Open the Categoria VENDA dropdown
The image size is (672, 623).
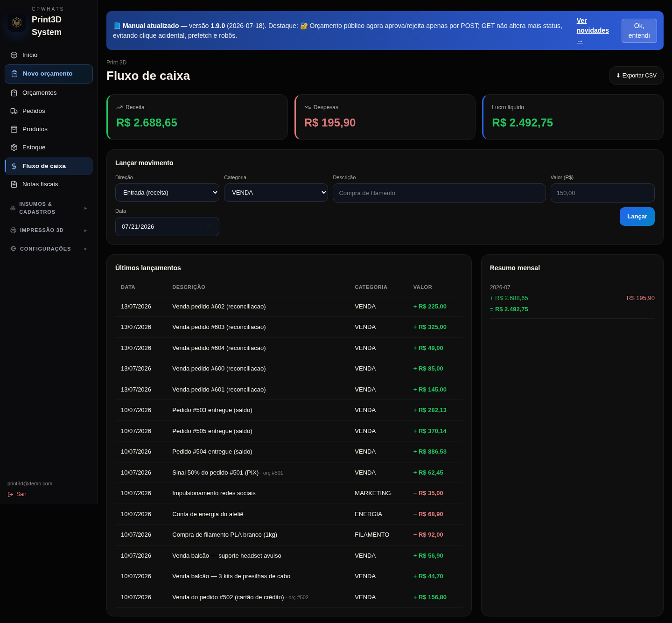click(276, 192)
